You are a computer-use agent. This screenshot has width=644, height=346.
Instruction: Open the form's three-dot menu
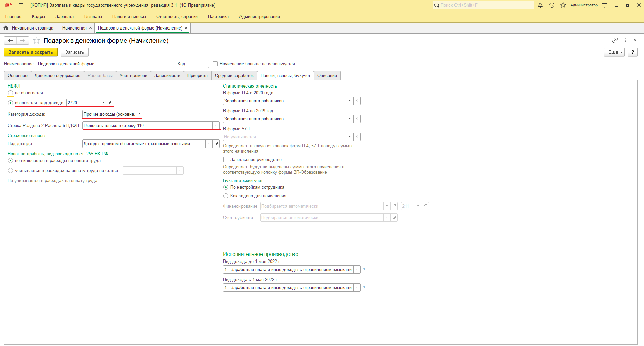pos(625,40)
